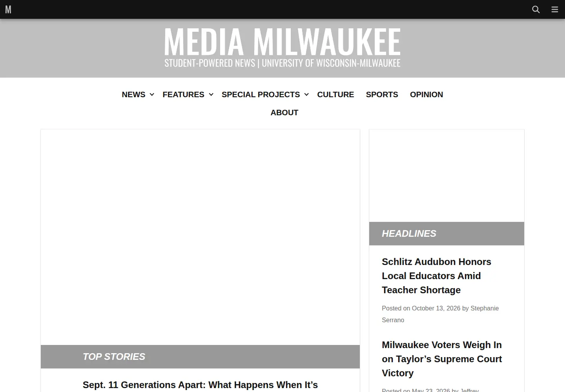Expand the Special Projects dropdown chevron

tap(306, 94)
